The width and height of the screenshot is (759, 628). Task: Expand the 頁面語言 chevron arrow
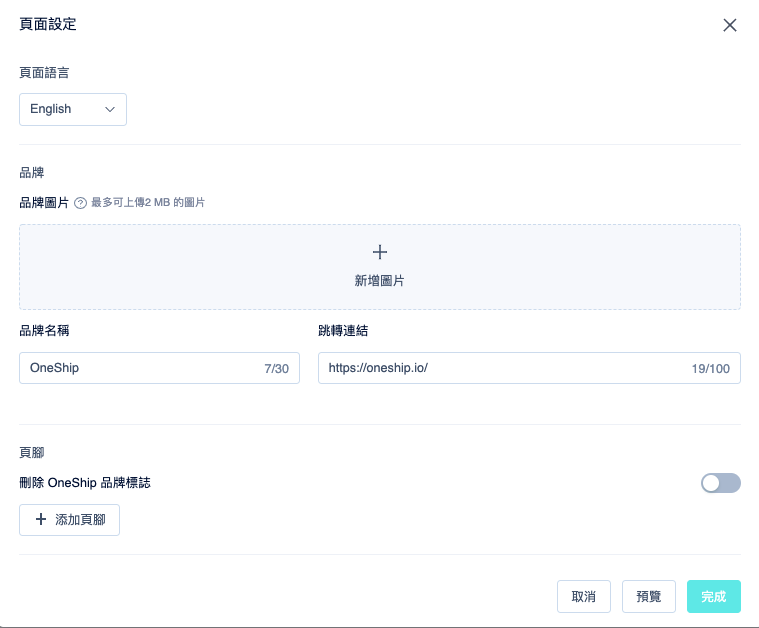[x=110, y=109]
